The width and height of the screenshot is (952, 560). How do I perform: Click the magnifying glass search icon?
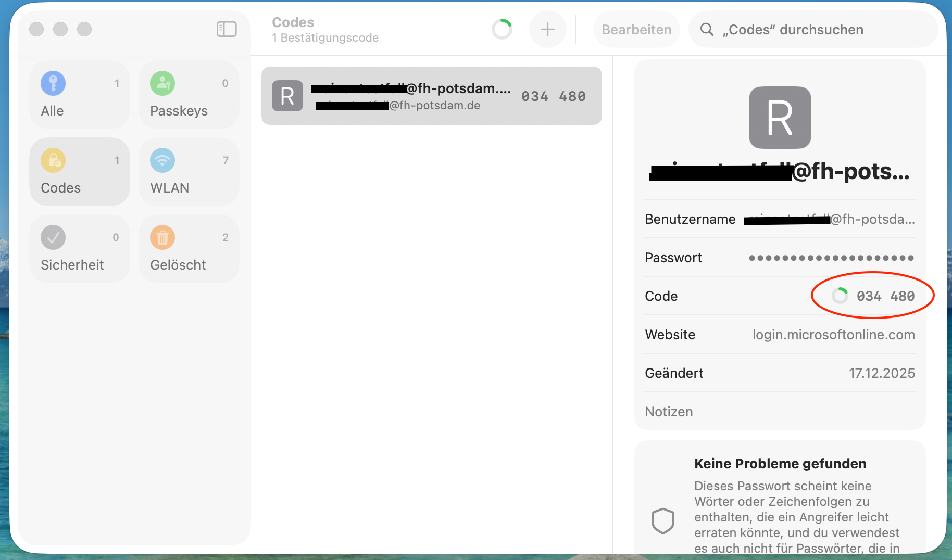707,30
